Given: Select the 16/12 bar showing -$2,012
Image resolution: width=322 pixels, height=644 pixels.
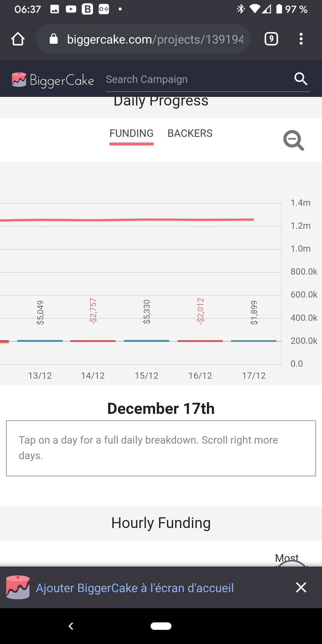Looking at the screenshot, I should pyautogui.click(x=200, y=340).
